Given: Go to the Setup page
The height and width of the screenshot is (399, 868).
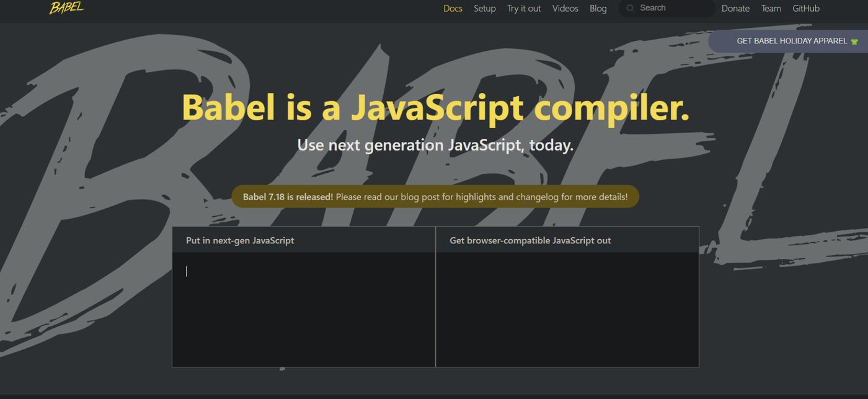Looking at the screenshot, I should pyautogui.click(x=485, y=8).
